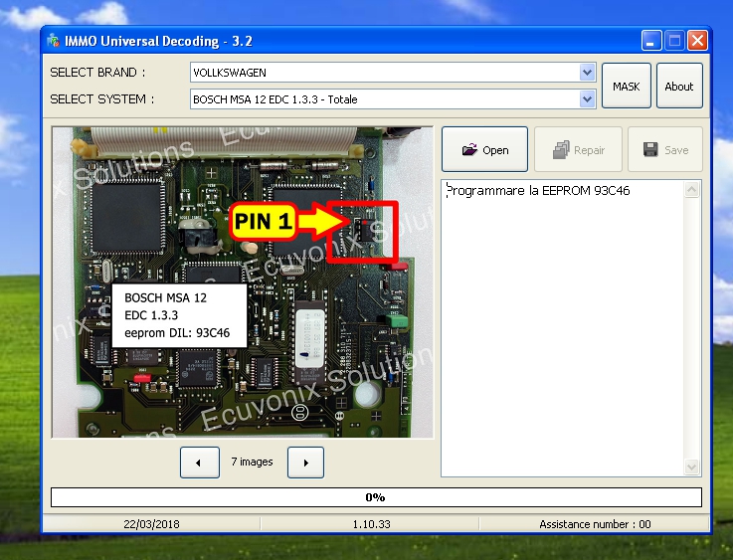Click the IMMO Universal Decoding title icon
Screen dimensions: 733x560
(54, 41)
